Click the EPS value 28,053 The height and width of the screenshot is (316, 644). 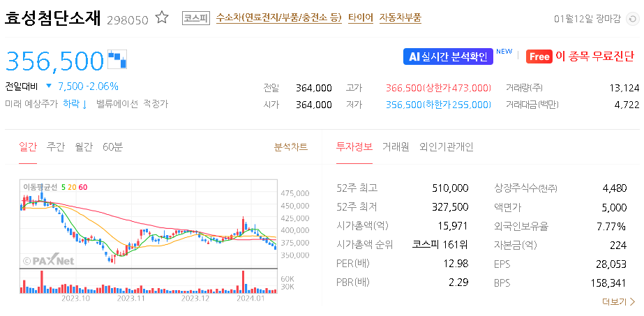coord(611,264)
